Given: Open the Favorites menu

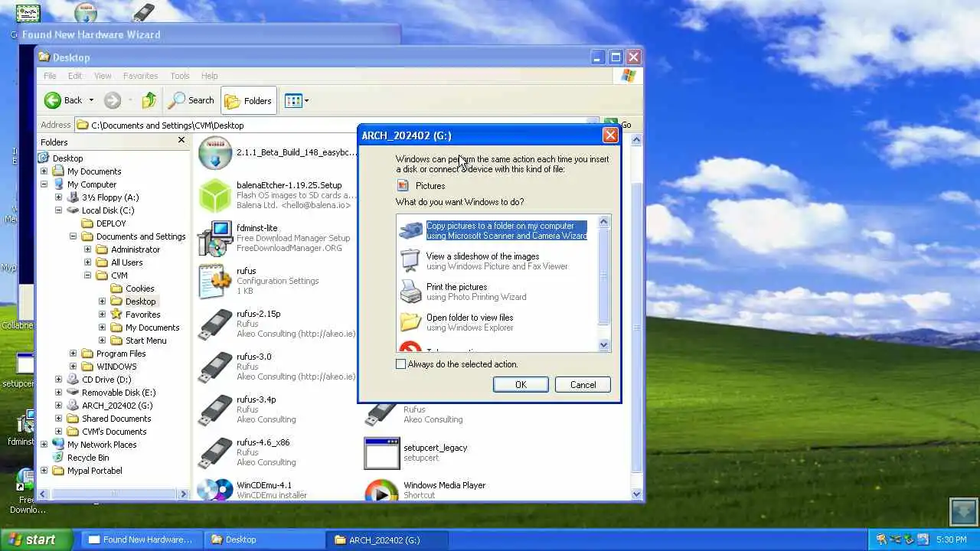Looking at the screenshot, I should click(x=140, y=76).
